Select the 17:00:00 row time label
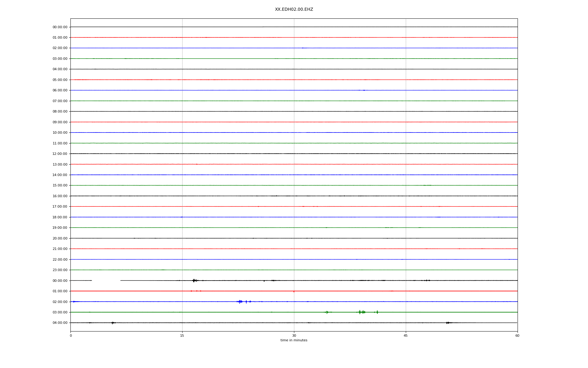The height and width of the screenshot is (368, 588). (x=60, y=207)
